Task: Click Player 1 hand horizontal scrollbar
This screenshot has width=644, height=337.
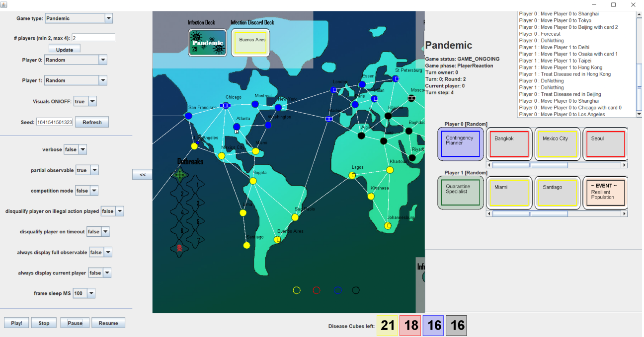Action: pyautogui.click(x=557, y=214)
